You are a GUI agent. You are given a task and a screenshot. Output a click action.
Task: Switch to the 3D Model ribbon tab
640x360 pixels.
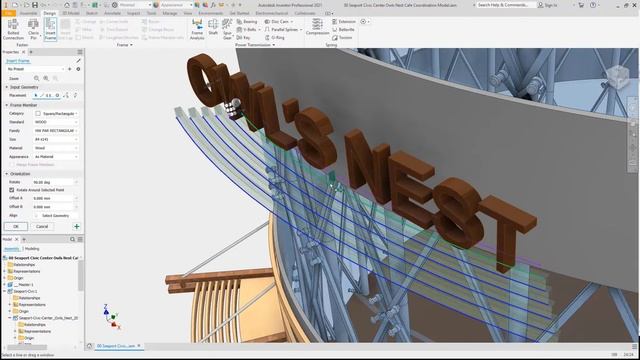point(71,13)
